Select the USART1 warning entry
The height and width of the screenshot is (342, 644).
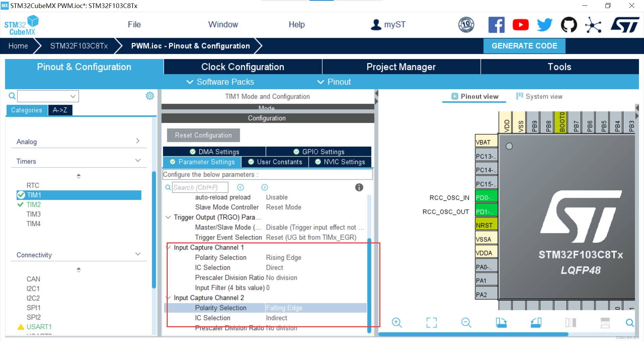(x=39, y=327)
